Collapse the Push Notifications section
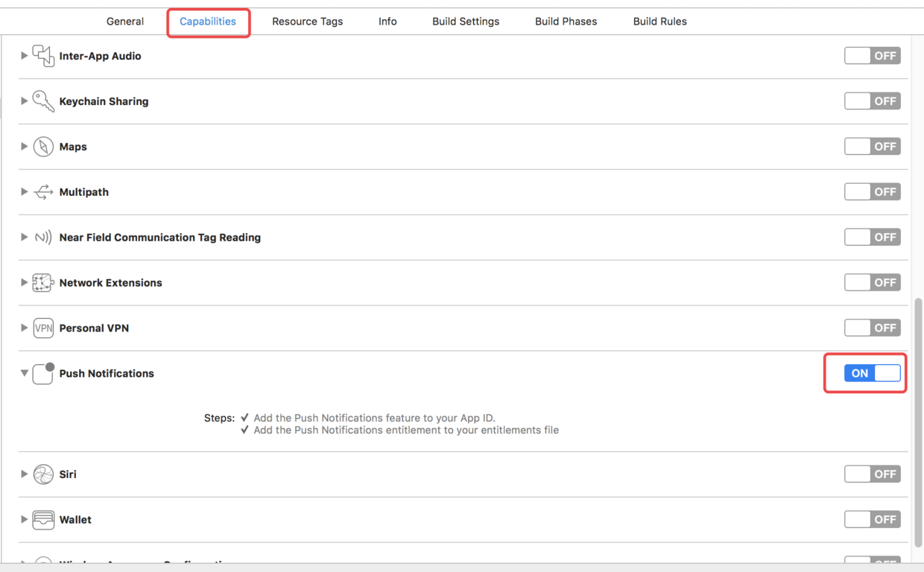 tap(24, 373)
